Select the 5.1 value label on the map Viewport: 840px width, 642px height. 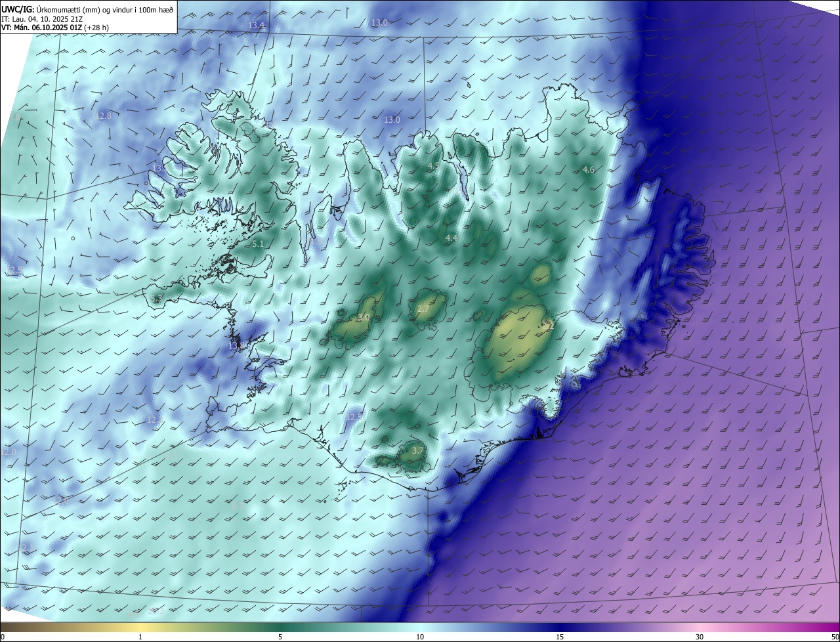pyautogui.click(x=258, y=244)
